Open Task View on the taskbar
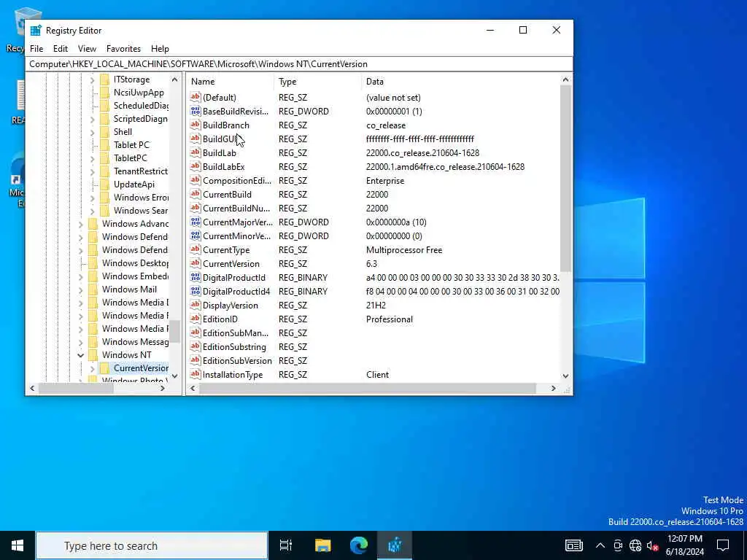Screen dimensions: 747x560 [x=286, y=545]
